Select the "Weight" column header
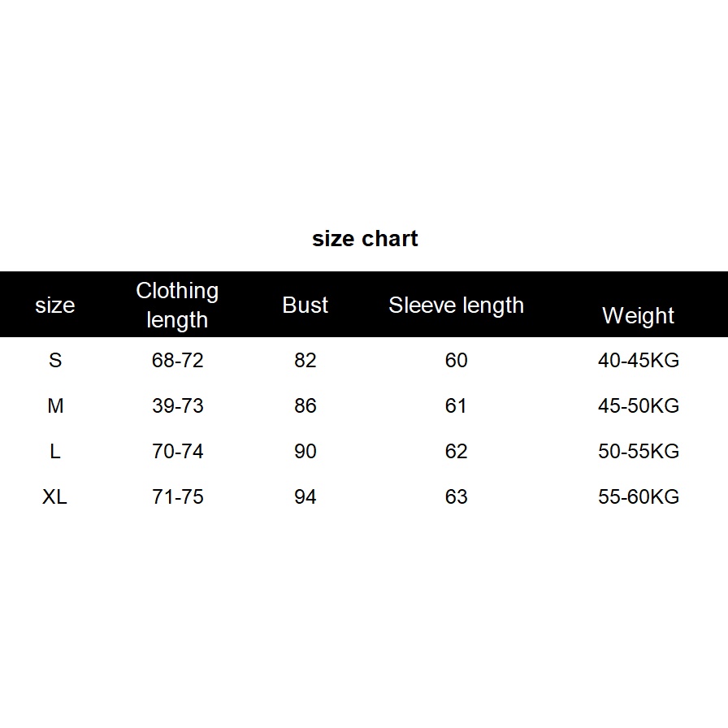Screen dimensions: 728x728 638,315
